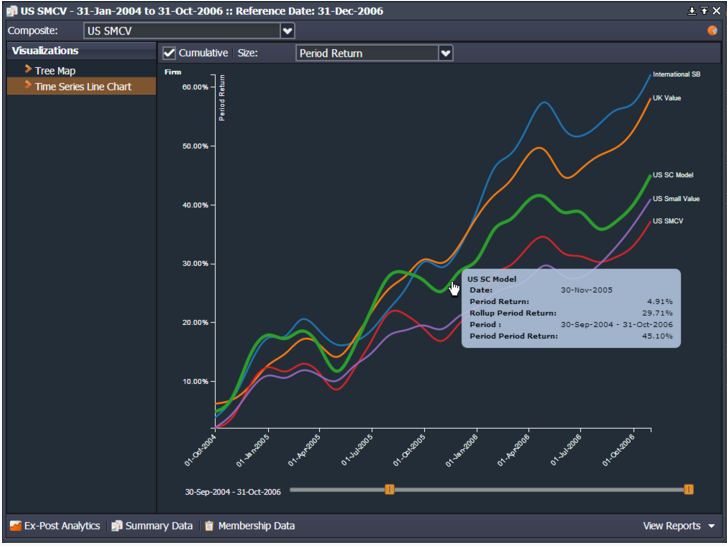
Task: Open Membership Data link
Action: 256,526
